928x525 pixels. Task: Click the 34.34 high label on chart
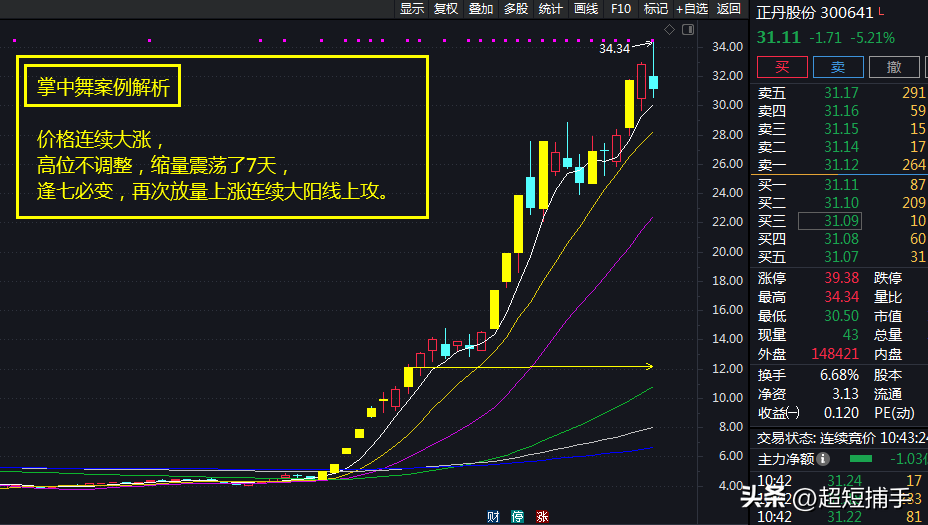point(614,49)
